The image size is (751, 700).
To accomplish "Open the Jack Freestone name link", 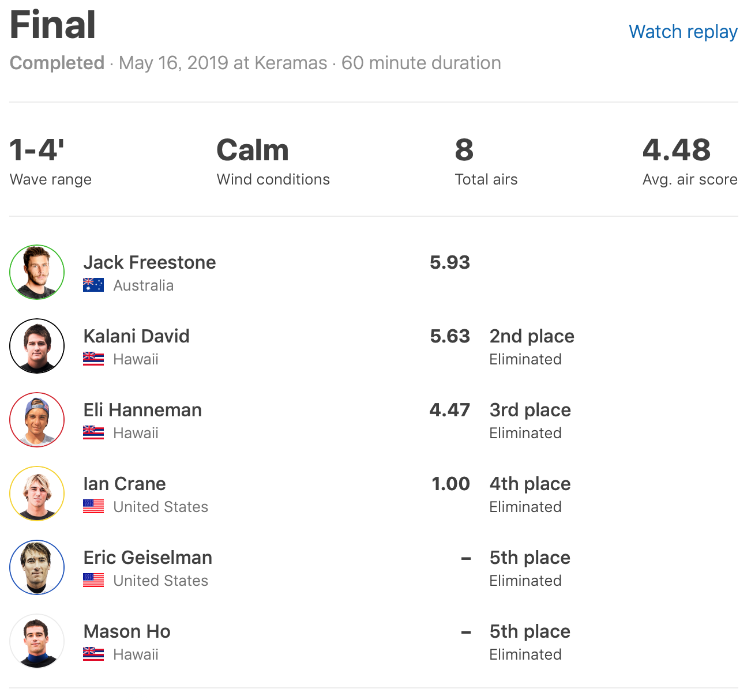I will coord(149,262).
